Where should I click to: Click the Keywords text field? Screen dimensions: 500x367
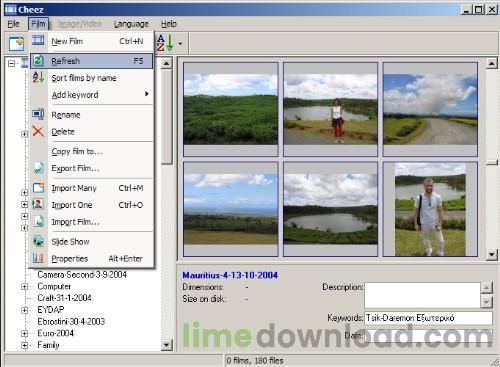coord(428,318)
